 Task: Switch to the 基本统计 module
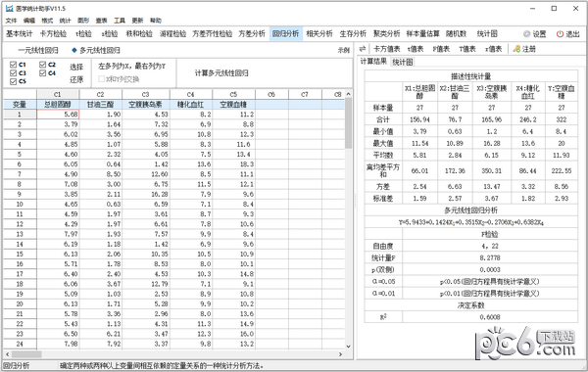tap(20, 33)
